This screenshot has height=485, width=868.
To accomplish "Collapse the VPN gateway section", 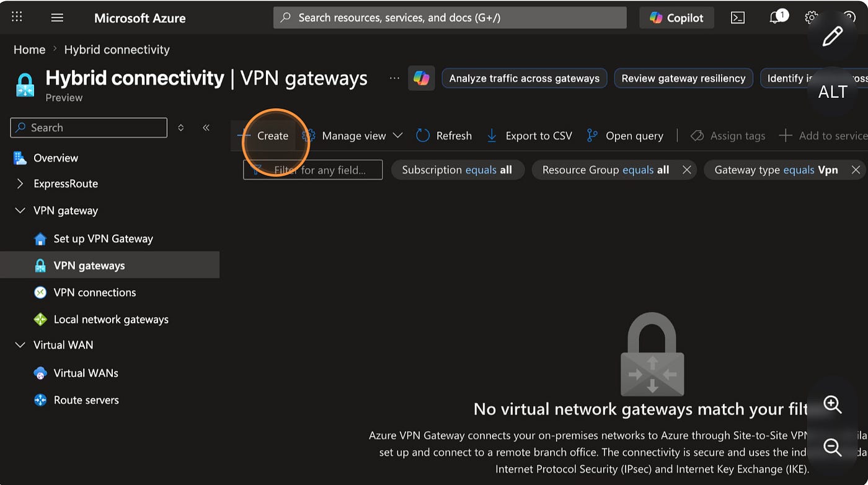I will (20, 211).
